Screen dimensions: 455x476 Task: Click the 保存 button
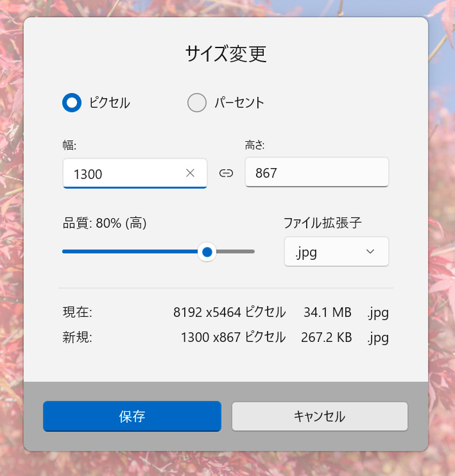coord(132,416)
